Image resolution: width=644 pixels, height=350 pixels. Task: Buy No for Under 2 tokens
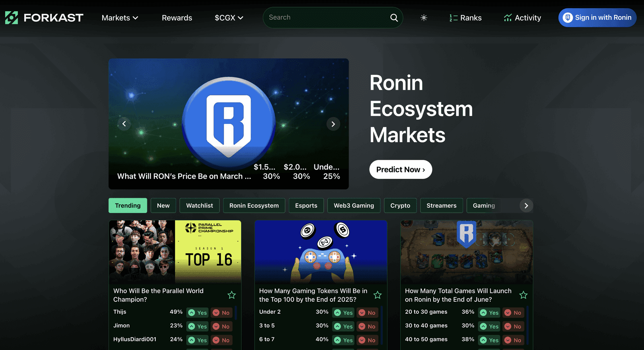367,313
